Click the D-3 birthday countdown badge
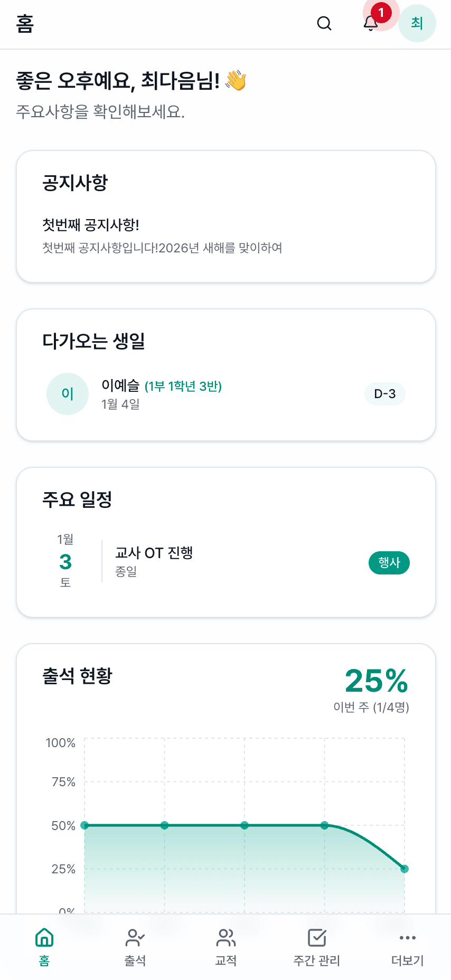Screen dimensions: 451x980 pos(384,394)
